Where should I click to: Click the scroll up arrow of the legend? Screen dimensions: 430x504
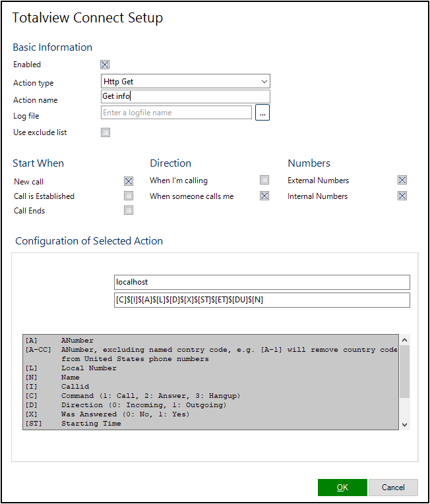coord(404,340)
